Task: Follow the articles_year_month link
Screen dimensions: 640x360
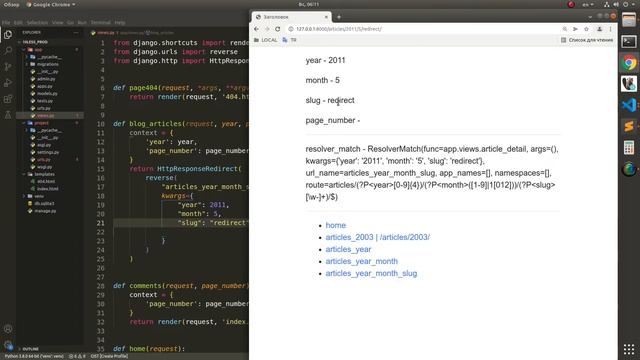Action: (x=362, y=261)
